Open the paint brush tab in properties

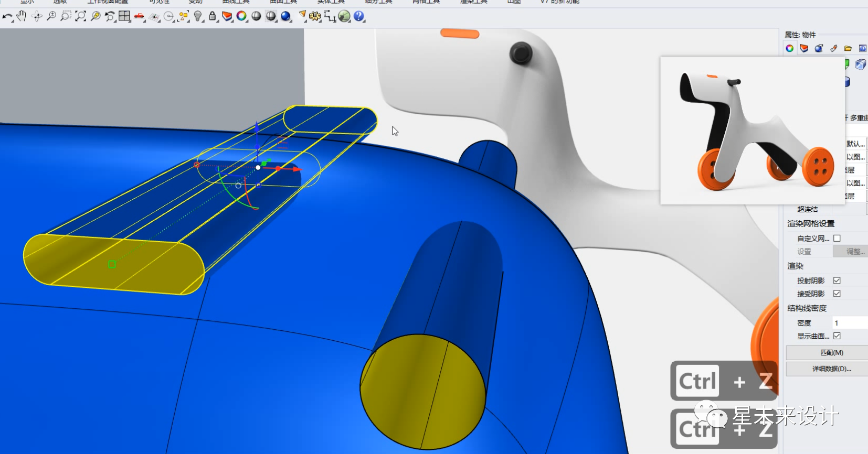[x=833, y=48]
